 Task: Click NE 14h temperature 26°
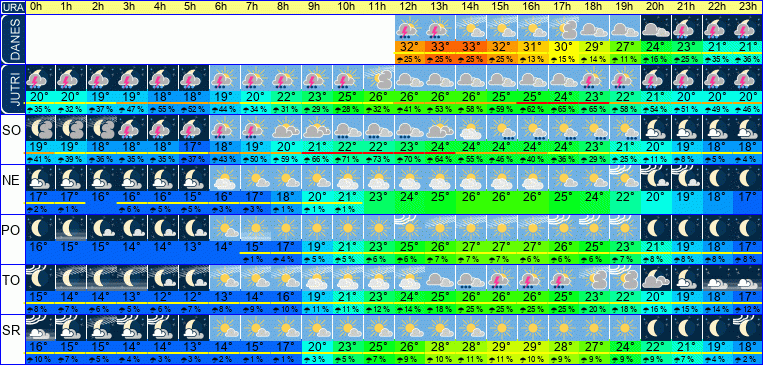471,198
